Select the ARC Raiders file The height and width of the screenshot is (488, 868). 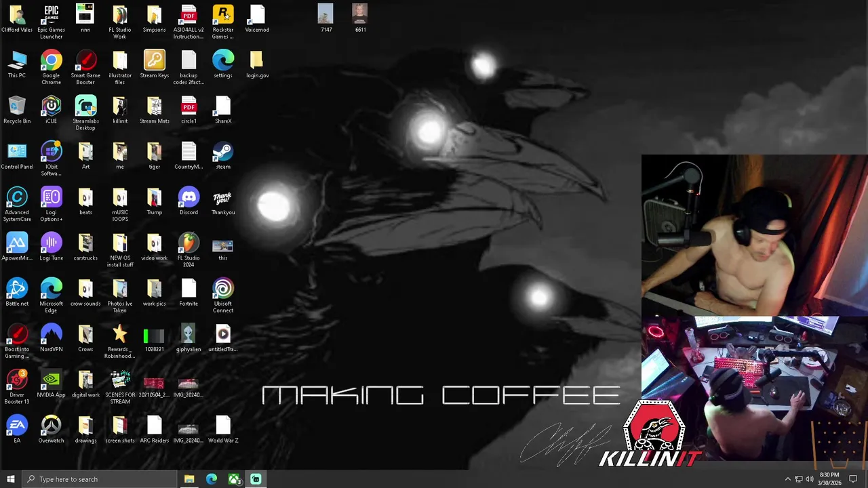[x=154, y=429]
